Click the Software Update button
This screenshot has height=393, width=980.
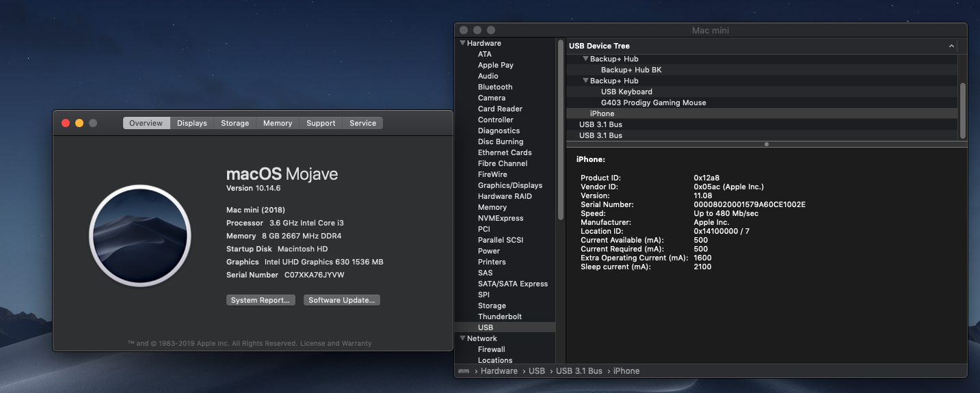click(342, 300)
